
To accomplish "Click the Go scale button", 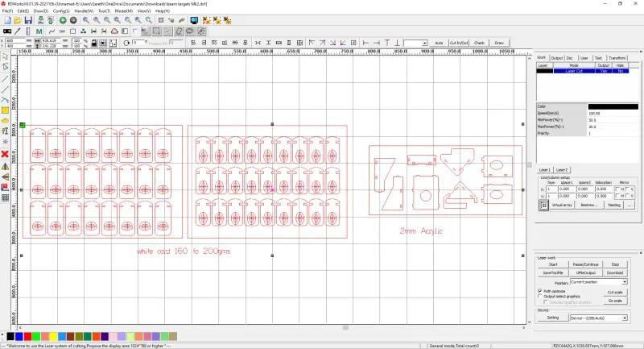I will (615, 301).
